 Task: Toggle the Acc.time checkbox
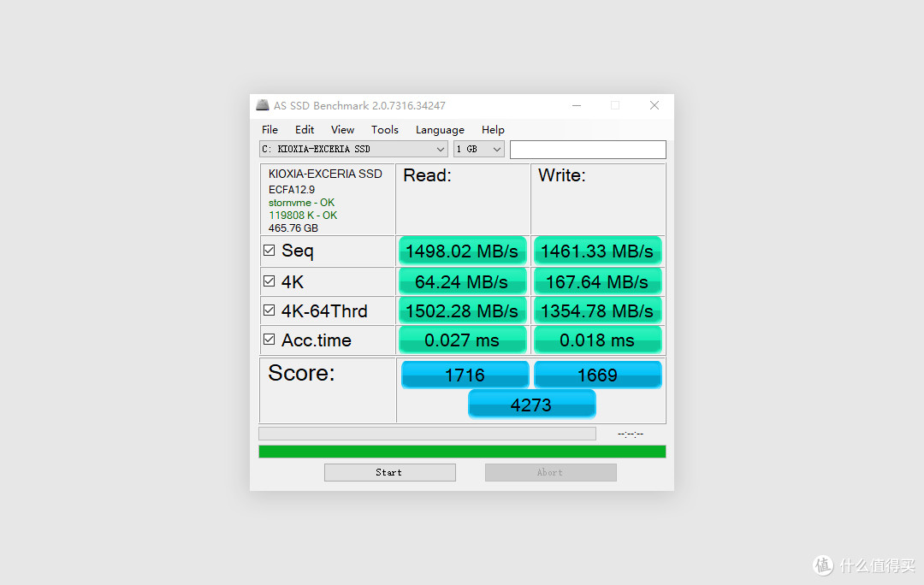click(x=269, y=339)
